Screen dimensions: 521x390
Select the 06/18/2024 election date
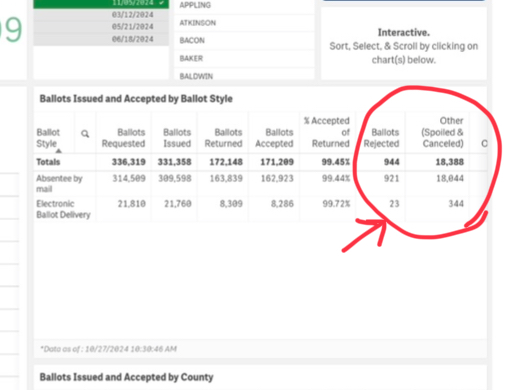101,39
